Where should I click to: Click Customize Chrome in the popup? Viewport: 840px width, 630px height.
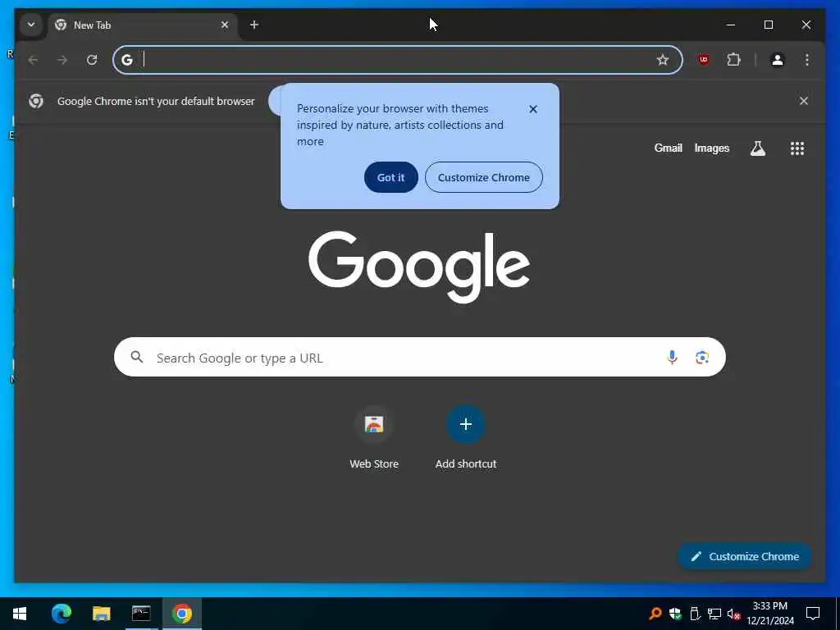pyautogui.click(x=484, y=177)
